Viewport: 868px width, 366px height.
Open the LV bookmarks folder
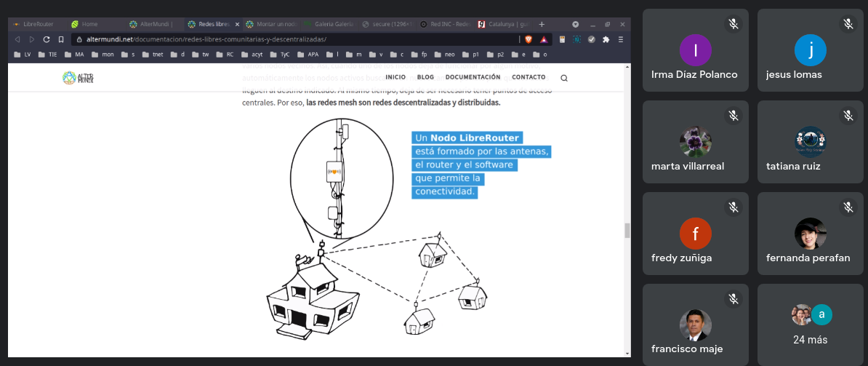point(22,55)
